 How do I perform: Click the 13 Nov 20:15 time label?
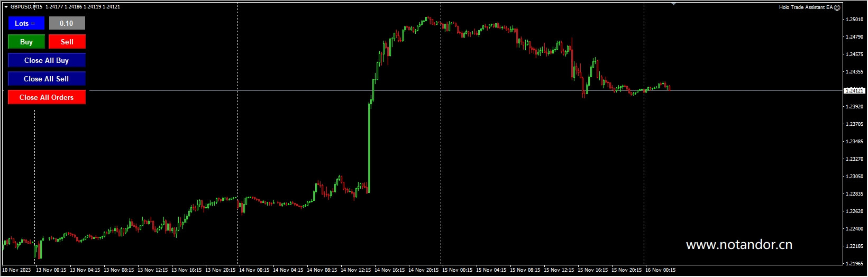coord(221,270)
